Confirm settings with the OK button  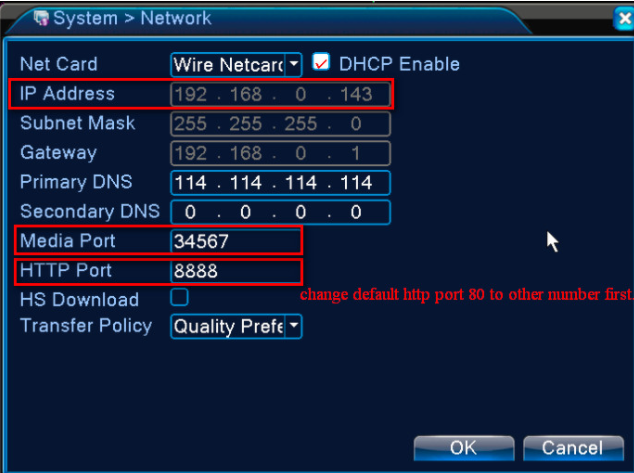(464, 448)
